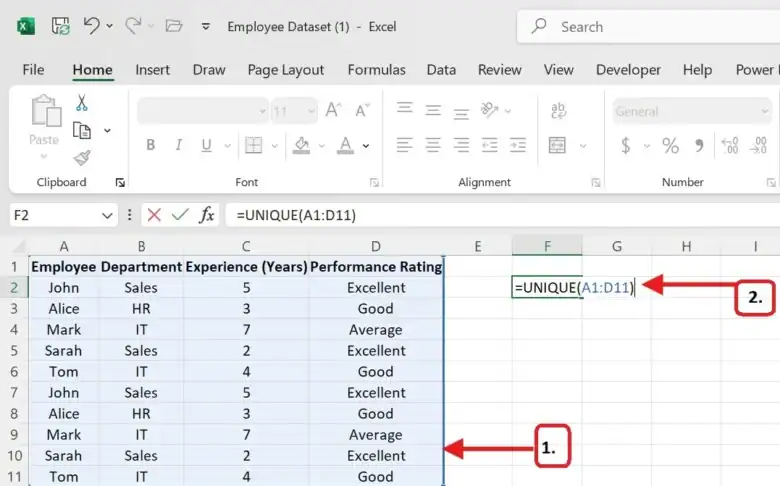Open the font name combo box
This screenshot has height=486, width=780.
202,111
